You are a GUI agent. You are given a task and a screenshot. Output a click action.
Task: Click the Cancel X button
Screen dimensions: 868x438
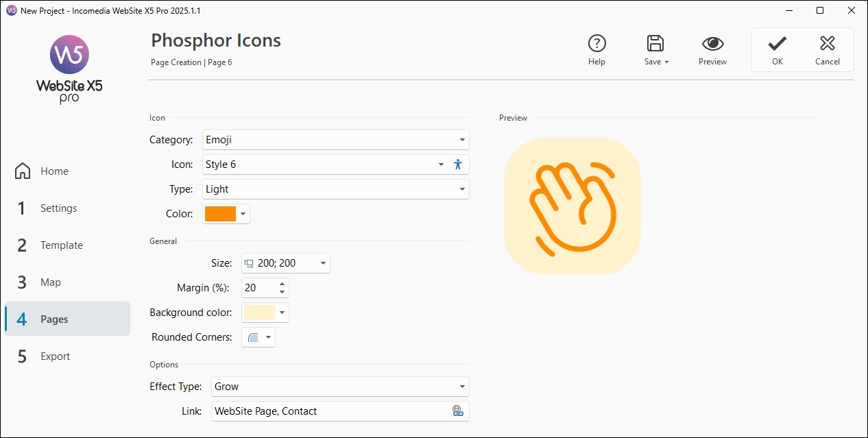(828, 50)
